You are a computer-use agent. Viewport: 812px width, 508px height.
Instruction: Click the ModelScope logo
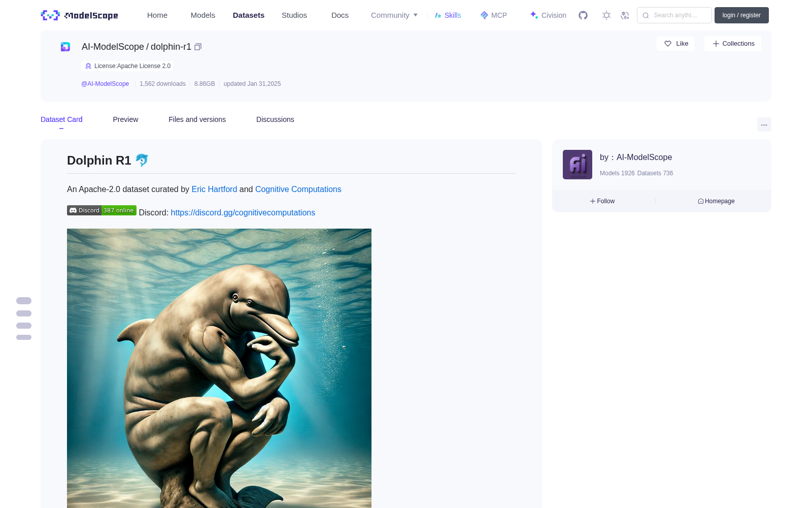tap(79, 15)
